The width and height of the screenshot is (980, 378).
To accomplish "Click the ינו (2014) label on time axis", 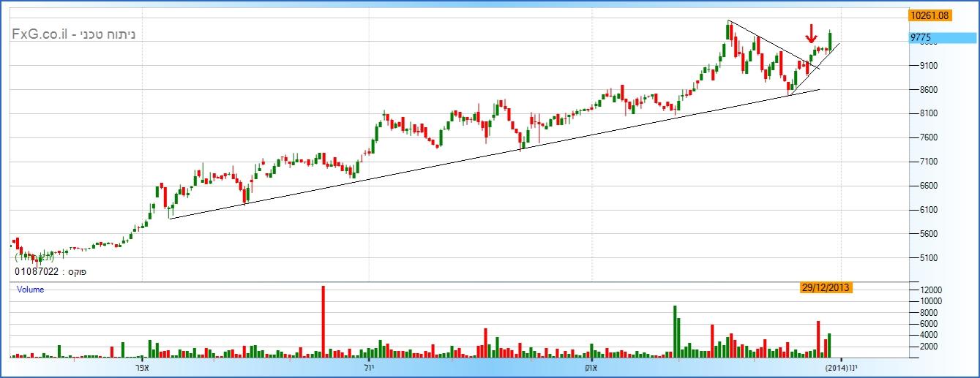I will [842, 367].
